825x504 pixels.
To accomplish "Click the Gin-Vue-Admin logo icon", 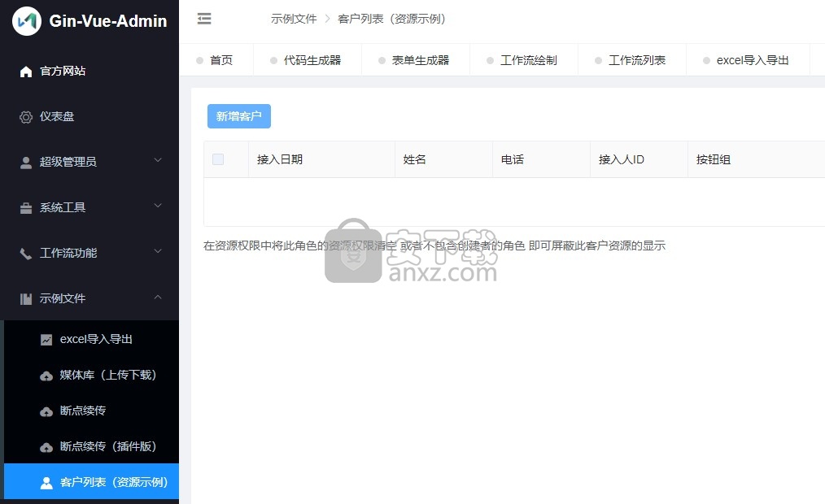I will [x=27, y=21].
